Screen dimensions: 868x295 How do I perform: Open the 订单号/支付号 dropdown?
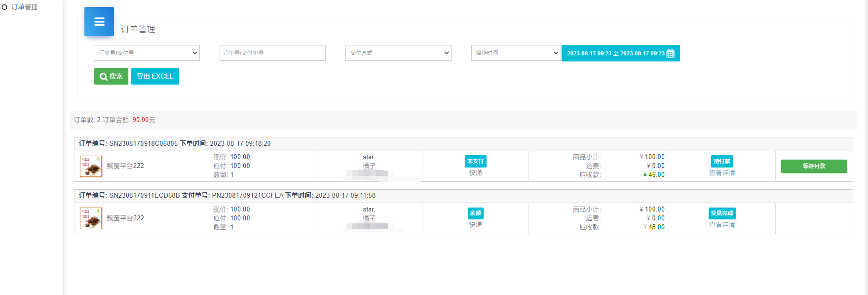tap(147, 53)
